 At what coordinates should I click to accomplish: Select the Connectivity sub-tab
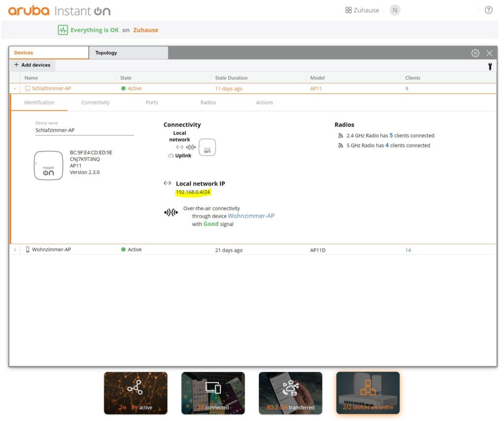[x=95, y=102]
